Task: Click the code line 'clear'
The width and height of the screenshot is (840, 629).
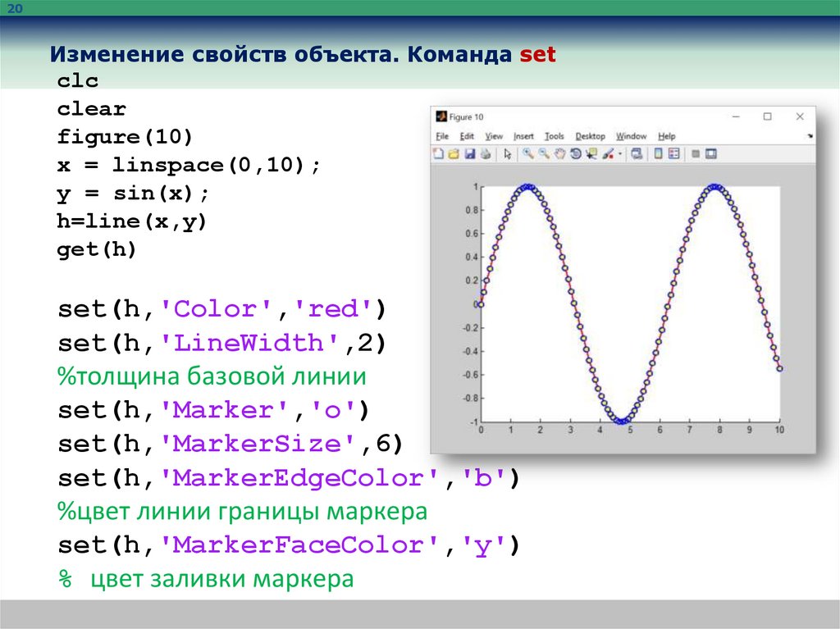Action: [x=92, y=109]
